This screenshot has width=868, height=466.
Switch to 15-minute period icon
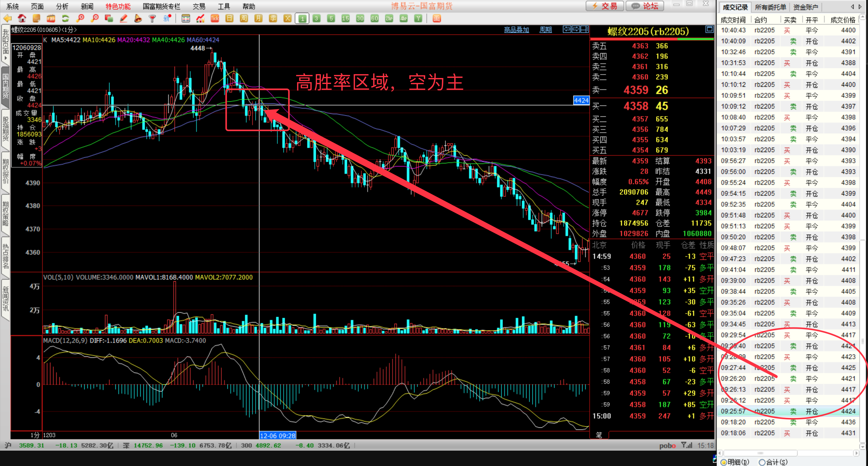pos(345,19)
